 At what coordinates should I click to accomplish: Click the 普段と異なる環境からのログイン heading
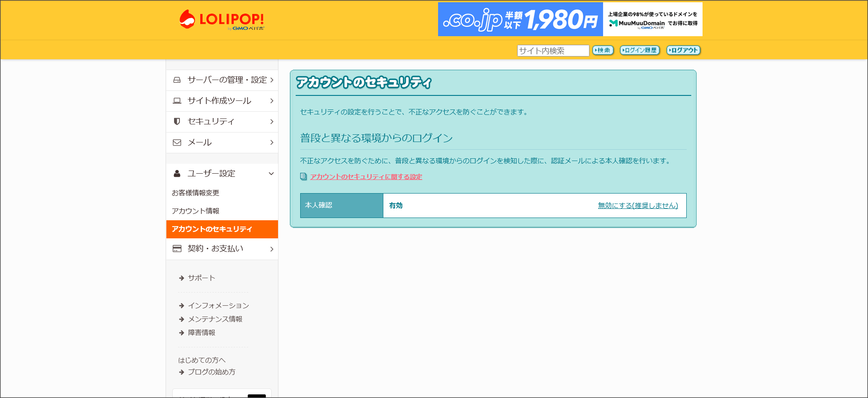click(x=377, y=138)
